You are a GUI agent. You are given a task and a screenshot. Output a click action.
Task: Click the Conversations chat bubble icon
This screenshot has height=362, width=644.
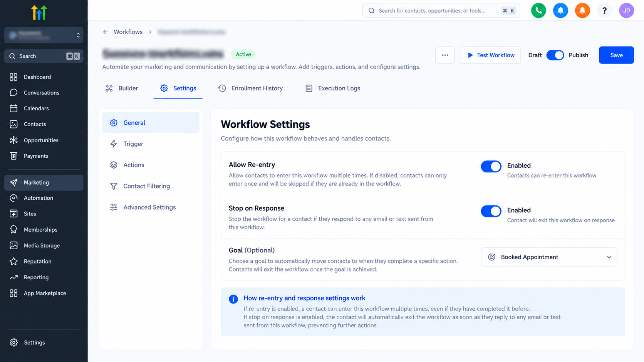(x=13, y=93)
